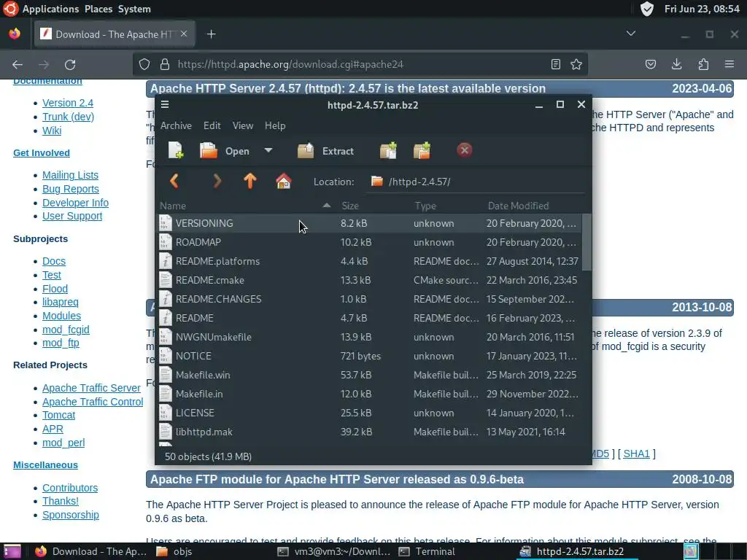Select the Makefile.win file
Screen dimensions: 747x560
click(x=369, y=375)
